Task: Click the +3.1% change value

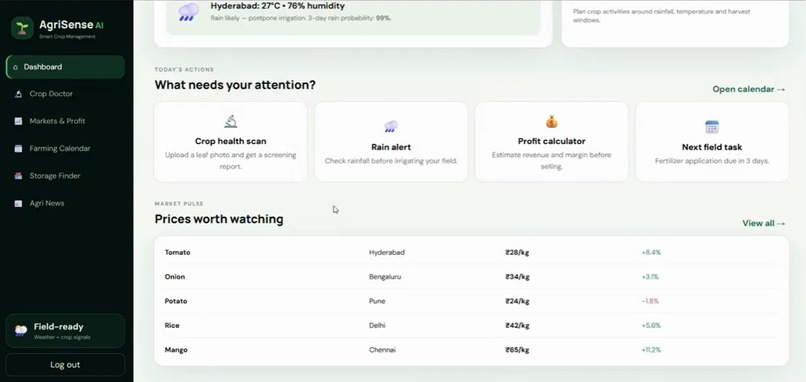Action: tap(650, 277)
